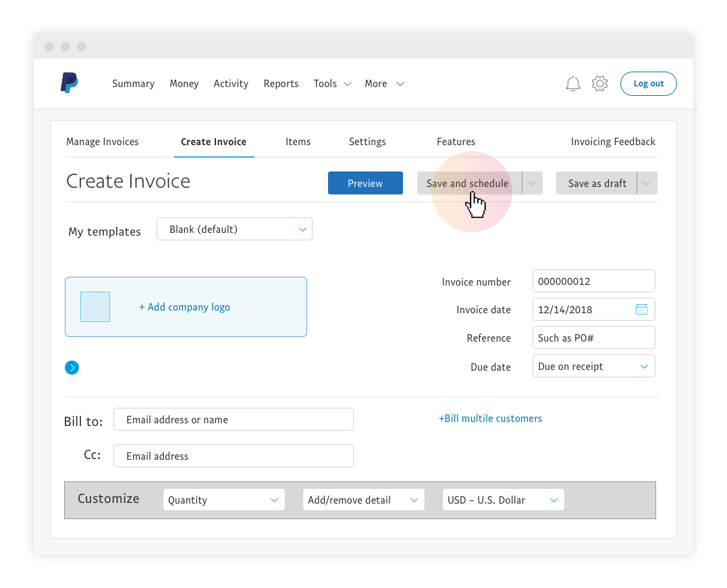Open the notifications bell
The height and width of the screenshot is (588, 727).
tap(573, 84)
